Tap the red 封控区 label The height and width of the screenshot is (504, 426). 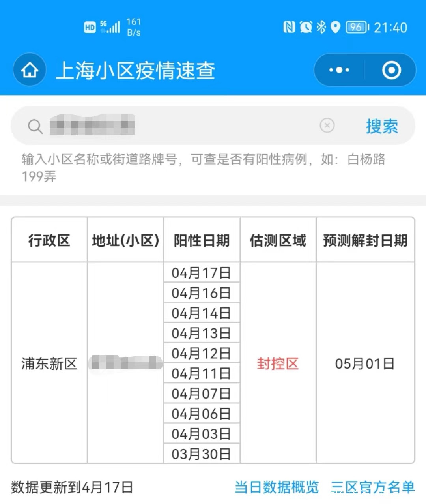278,363
